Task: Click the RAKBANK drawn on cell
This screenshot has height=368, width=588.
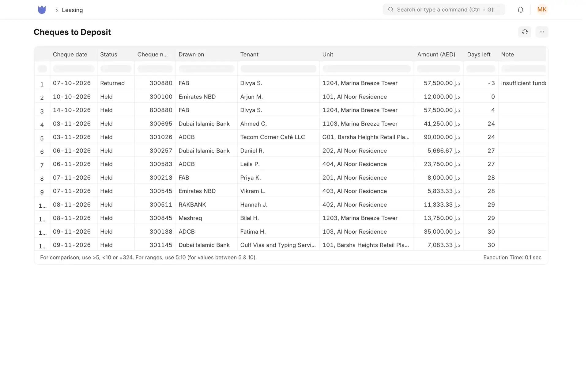Action: point(206,205)
